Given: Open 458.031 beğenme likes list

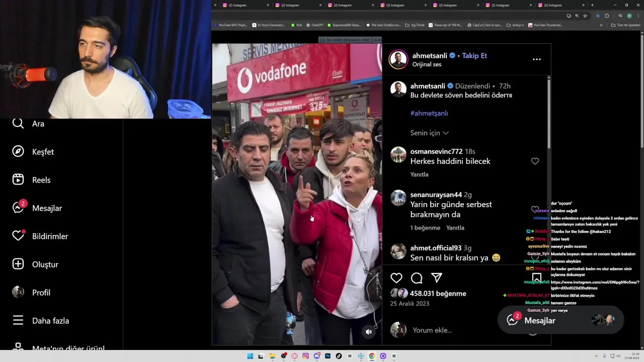Looking at the screenshot, I should [x=438, y=294].
